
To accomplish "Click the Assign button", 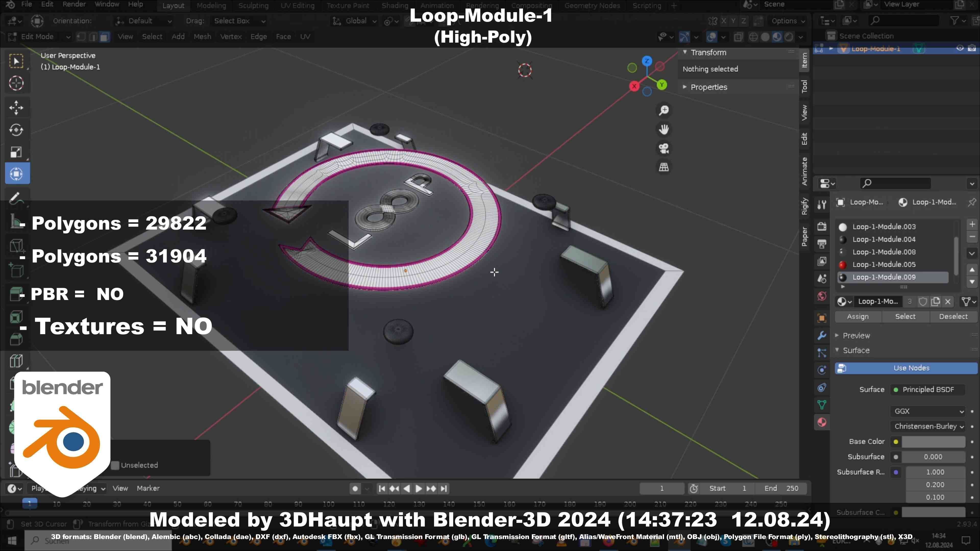I will (x=857, y=316).
